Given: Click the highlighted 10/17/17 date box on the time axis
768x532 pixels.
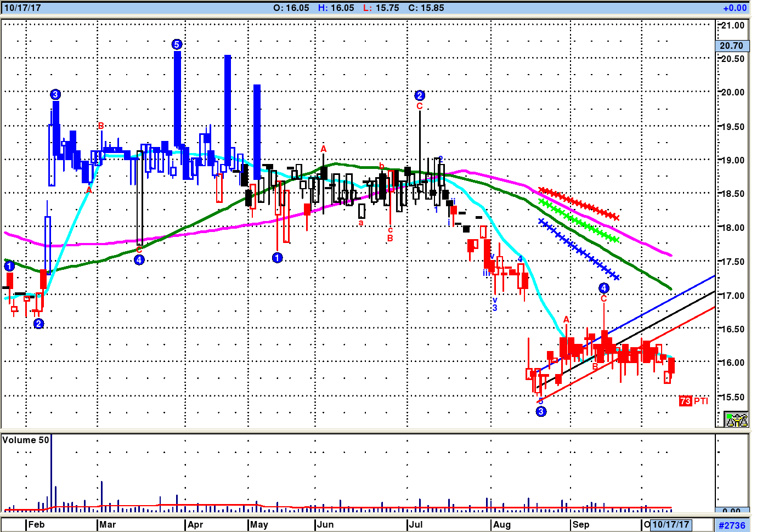Looking at the screenshot, I should tap(670, 525).
